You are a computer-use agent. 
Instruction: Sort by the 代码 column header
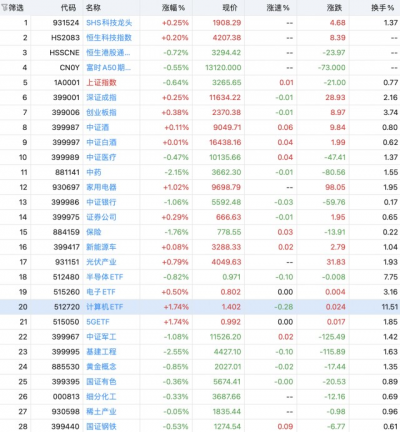point(69,8)
